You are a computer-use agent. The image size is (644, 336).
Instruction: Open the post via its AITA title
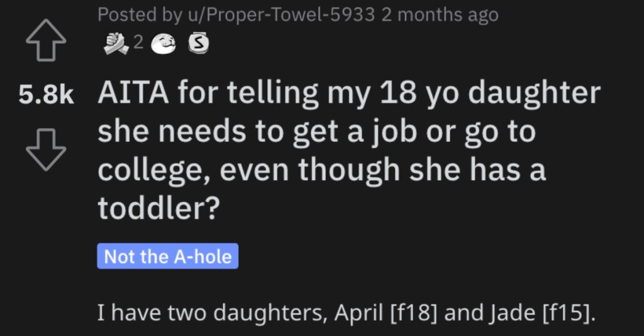349,150
